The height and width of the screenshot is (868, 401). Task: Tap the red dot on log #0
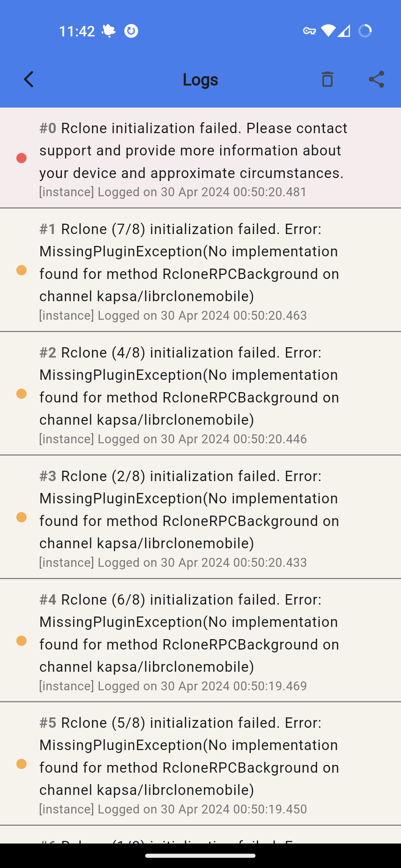22,158
